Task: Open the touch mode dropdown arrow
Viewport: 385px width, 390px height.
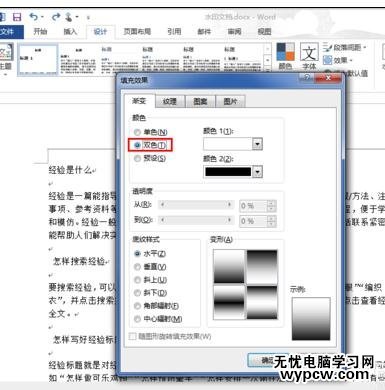Action: pyautogui.click(x=77, y=17)
